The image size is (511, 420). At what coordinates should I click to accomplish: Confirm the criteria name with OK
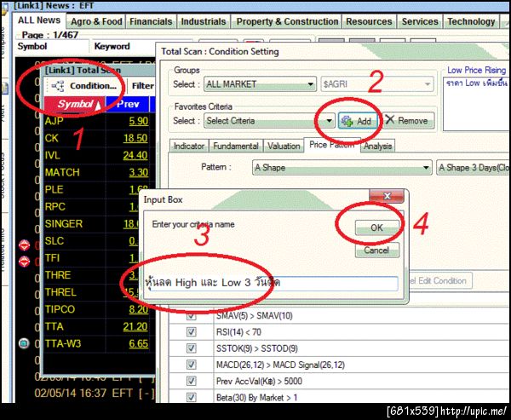(377, 227)
